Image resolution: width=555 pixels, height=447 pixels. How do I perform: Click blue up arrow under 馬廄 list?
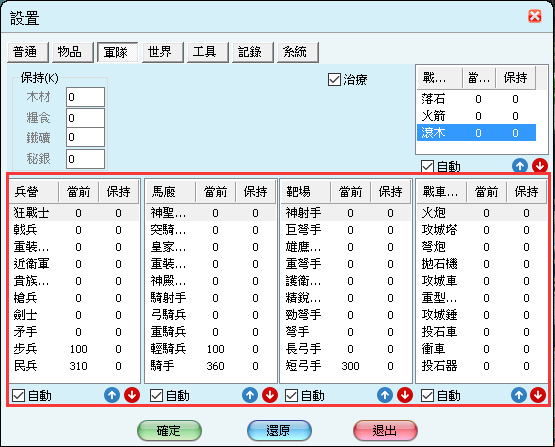tap(250, 395)
